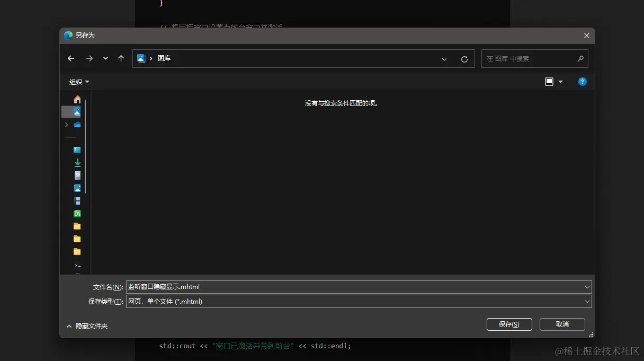Go back with the left arrow
This screenshot has width=644, height=361.
coord(71,59)
